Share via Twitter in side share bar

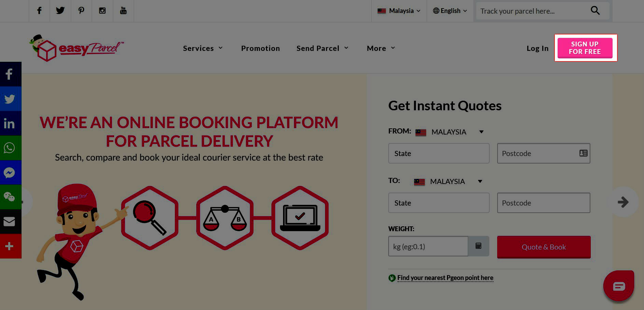coord(11,99)
